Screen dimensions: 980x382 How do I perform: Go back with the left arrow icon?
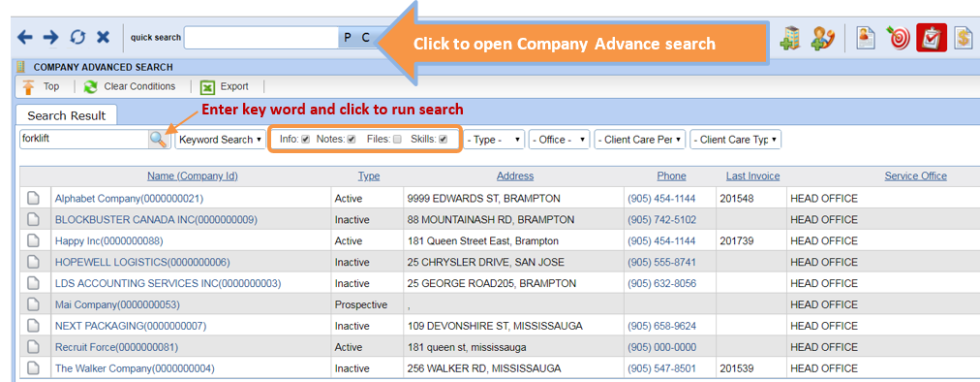[24, 38]
